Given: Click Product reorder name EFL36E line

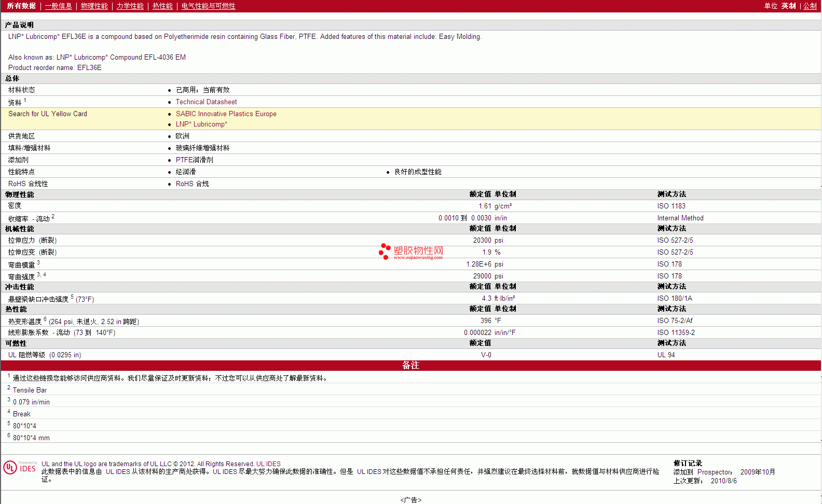Looking at the screenshot, I should (54, 68).
